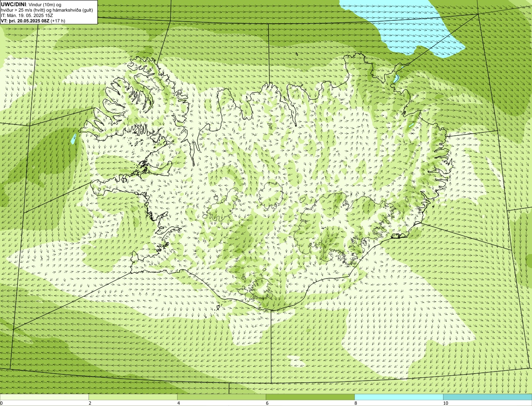This screenshot has width=532, height=406.
Task: Select the 8–10 m/s light cyan legend swatch
Action: (x=399, y=397)
